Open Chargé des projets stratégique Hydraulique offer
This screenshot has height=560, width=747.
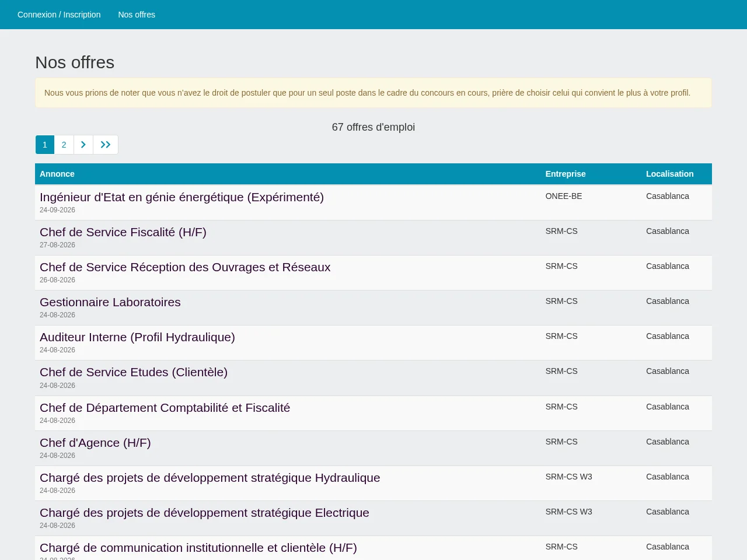(210, 478)
